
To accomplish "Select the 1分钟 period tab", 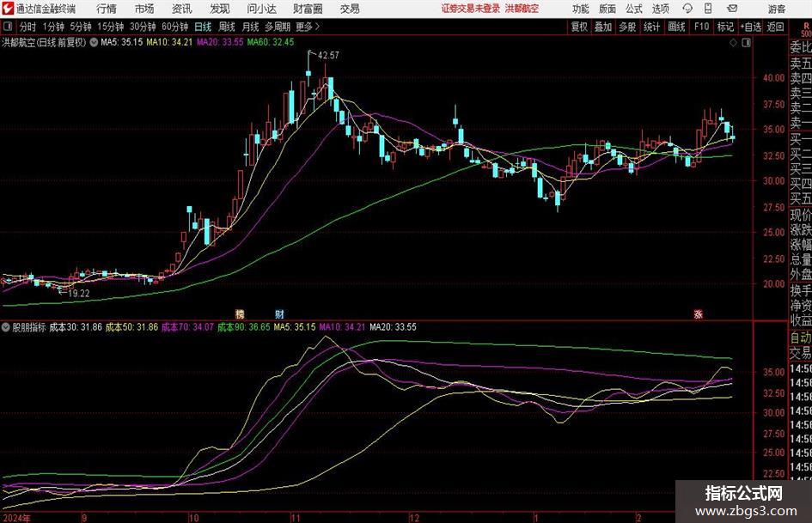I will pos(53,27).
